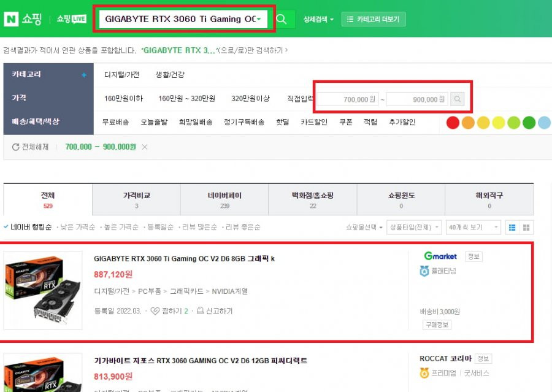Expand category list with plus icon
Image resolution: width=552 pixels, height=392 pixels.
[x=84, y=75]
